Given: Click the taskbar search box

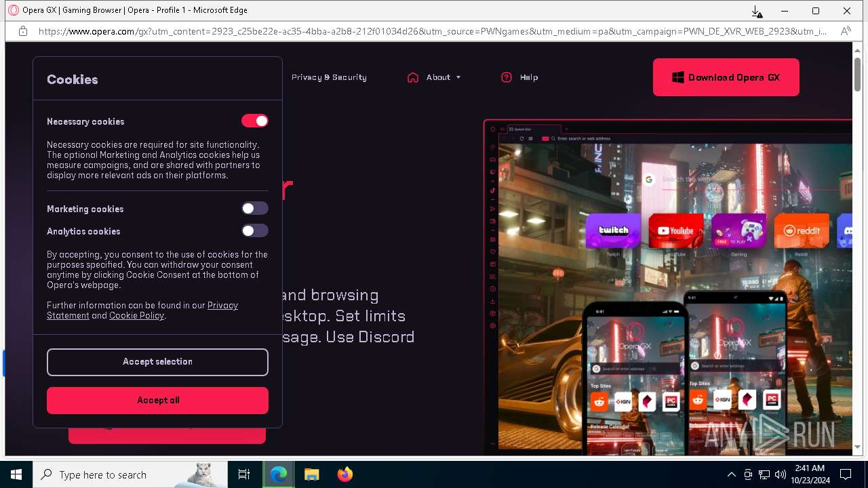Looking at the screenshot, I should point(130,474).
